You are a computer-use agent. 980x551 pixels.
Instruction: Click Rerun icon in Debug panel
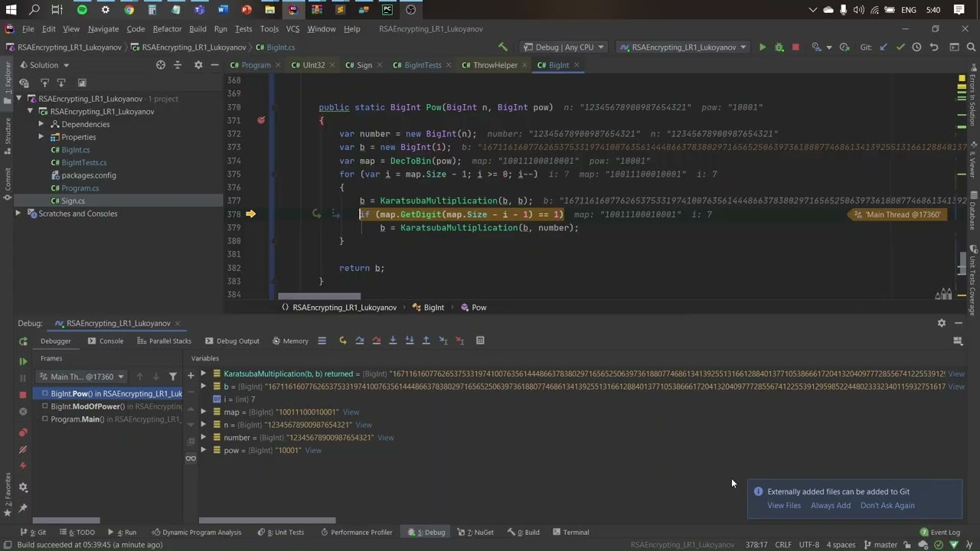click(23, 341)
